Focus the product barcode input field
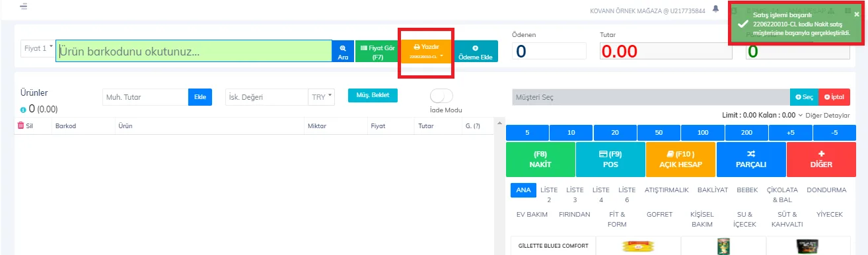This screenshot has width=868, height=255. [x=194, y=52]
